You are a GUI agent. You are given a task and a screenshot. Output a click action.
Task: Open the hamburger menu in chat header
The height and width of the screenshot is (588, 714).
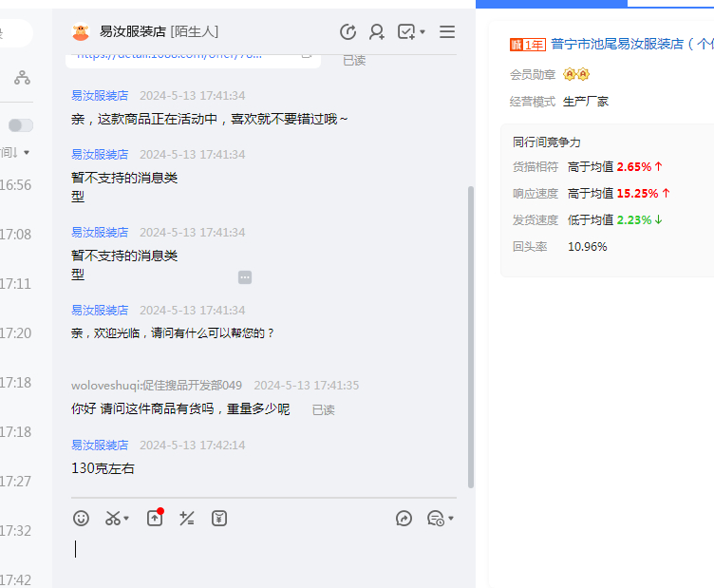[447, 32]
